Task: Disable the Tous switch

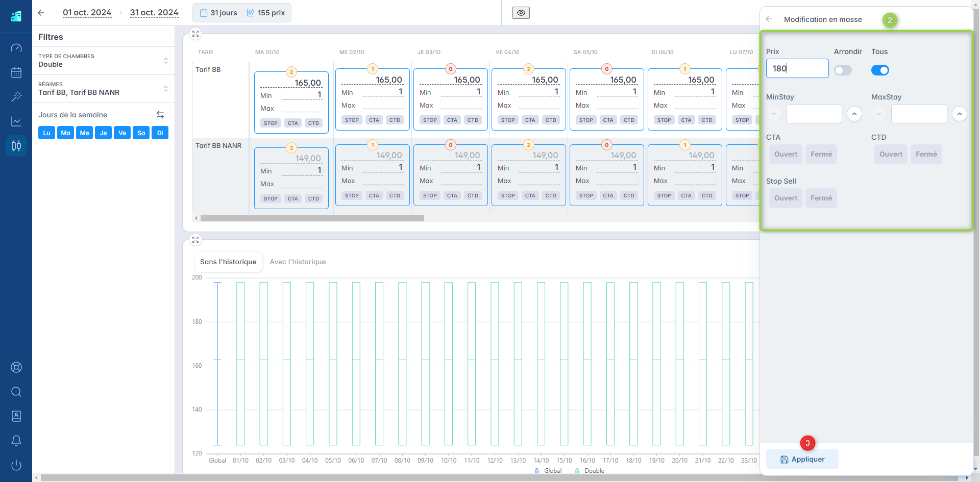Action: [x=880, y=70]
